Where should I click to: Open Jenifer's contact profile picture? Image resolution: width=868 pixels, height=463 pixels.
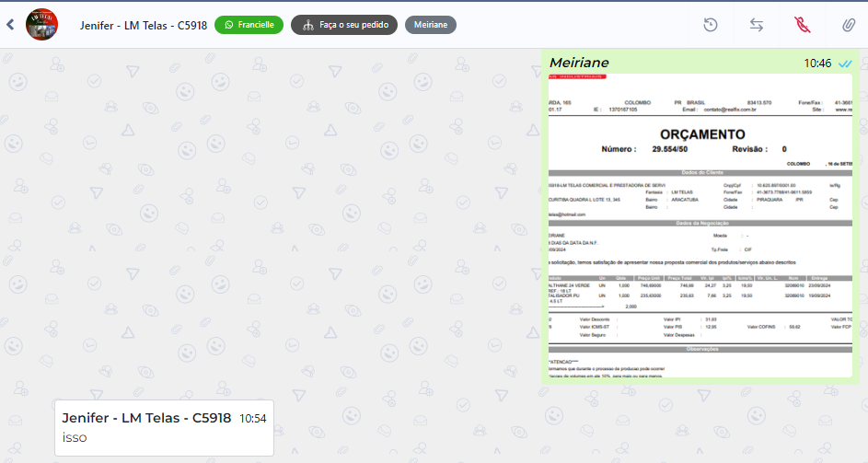(x=41, y=25)
